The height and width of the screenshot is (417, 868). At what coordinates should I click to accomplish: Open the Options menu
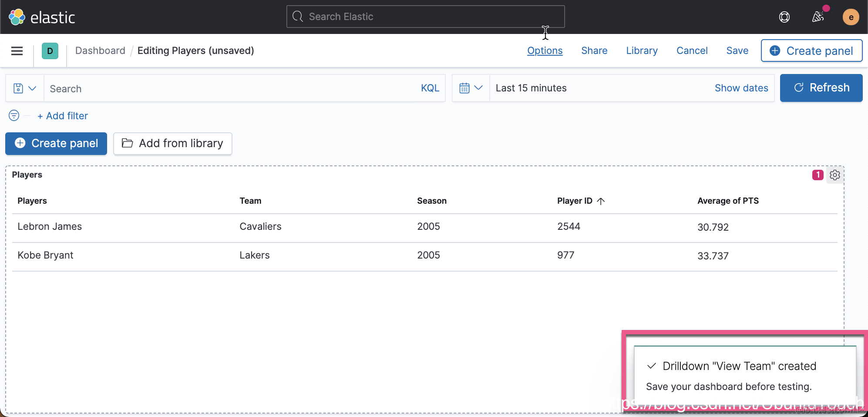(x=545, y=50)
